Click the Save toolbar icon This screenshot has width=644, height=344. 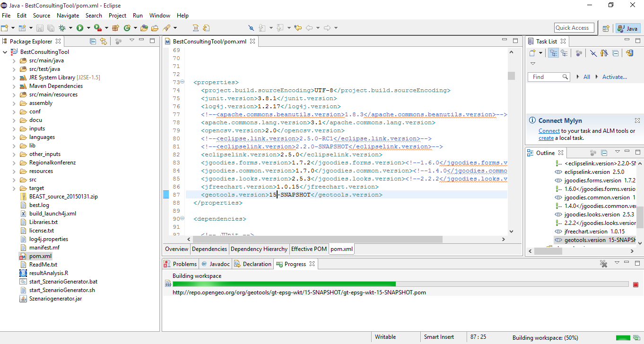point(40,28)
